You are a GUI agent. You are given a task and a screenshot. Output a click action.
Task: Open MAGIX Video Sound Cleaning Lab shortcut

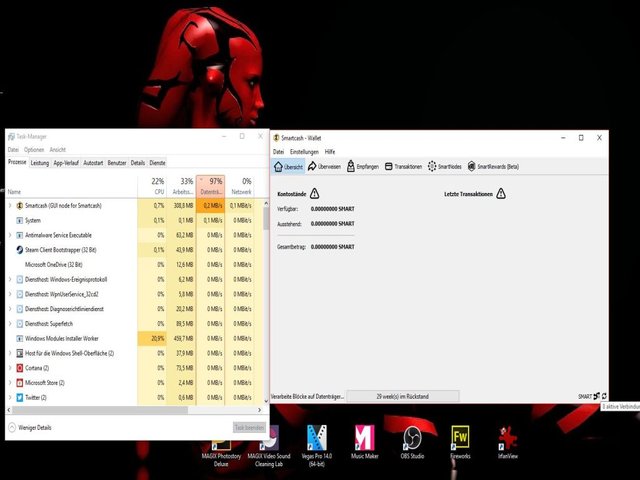pyautogui.click(x=269, y=446)
